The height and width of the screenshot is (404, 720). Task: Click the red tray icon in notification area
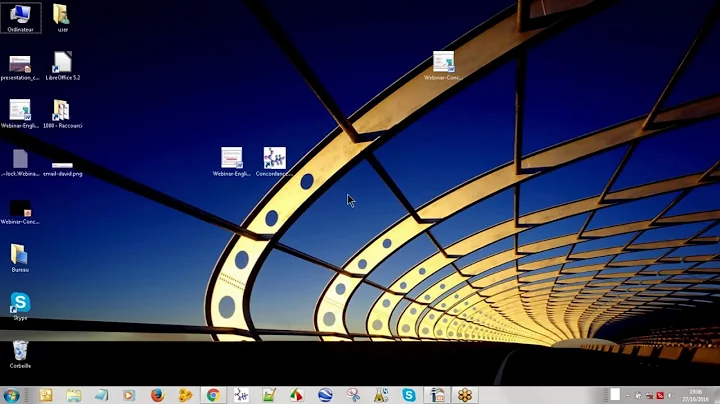point(660,395)
